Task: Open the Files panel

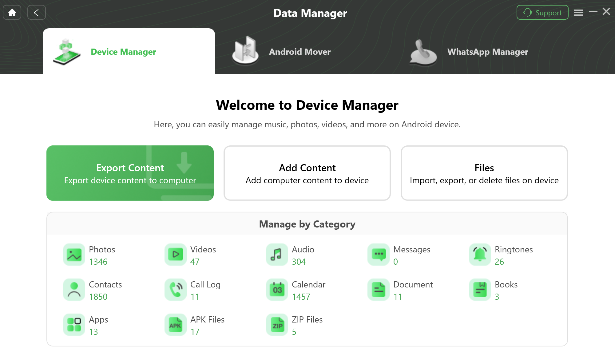Action: pos(484,173)
